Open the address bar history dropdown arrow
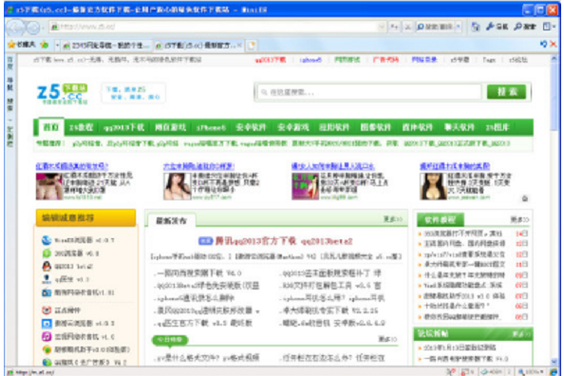 click(381, 27)
